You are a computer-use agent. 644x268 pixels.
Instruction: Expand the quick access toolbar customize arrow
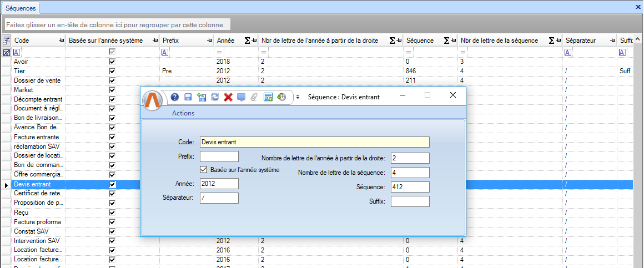pyautogui.click(x=298, y=97)
